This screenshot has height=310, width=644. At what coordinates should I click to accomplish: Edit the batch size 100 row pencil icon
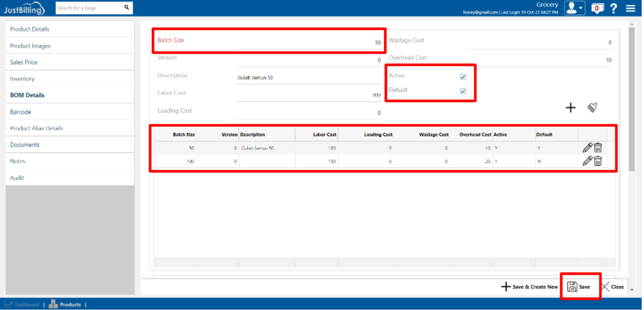point(587,161)
